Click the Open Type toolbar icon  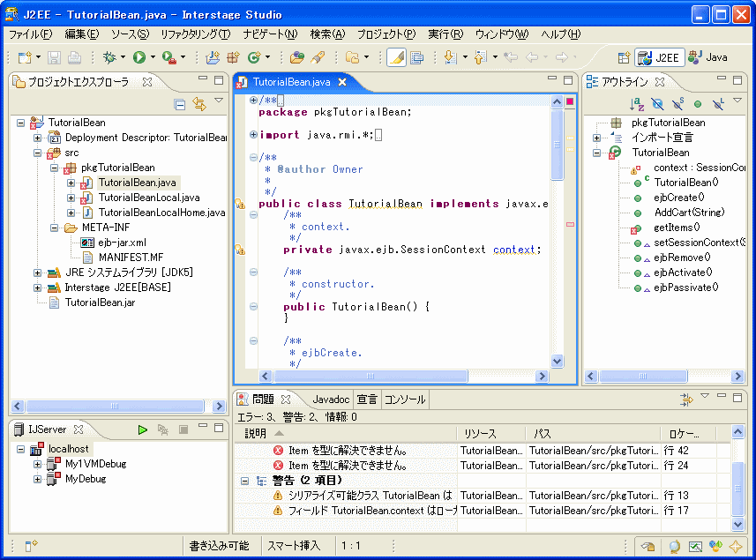[297, 58]
